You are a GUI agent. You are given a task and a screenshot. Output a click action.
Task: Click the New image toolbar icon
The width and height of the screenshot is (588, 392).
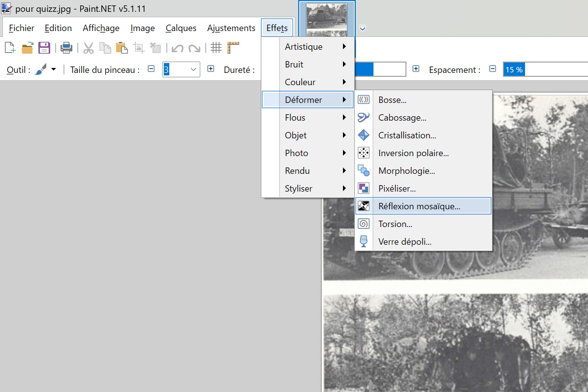pos(10,48)
